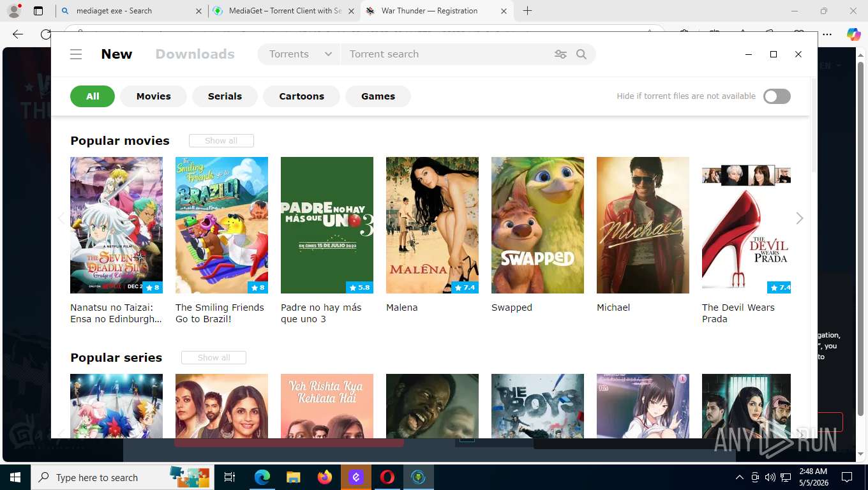Image resolution: width=868 pixels, height=490 pixels.
Task: Open torrent search filter settings icon
Action: [560, 54]
